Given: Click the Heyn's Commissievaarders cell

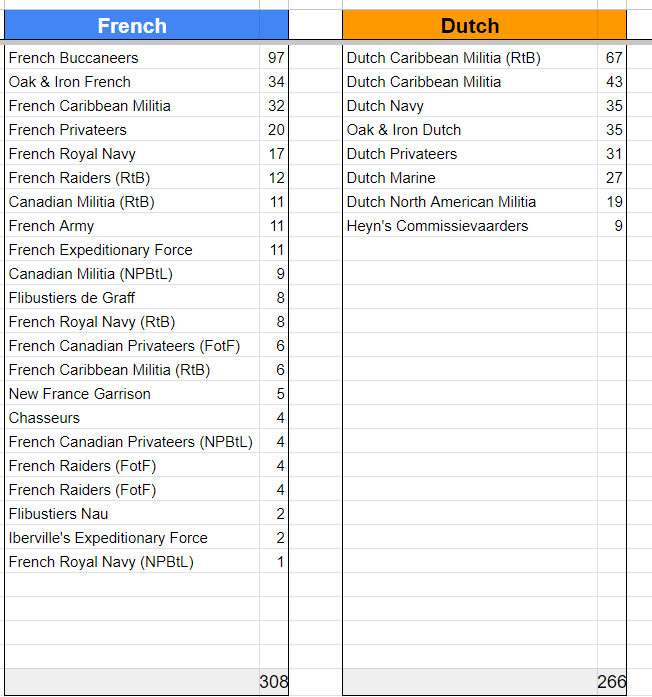Looking at the screenshot, I should point(437,226).
